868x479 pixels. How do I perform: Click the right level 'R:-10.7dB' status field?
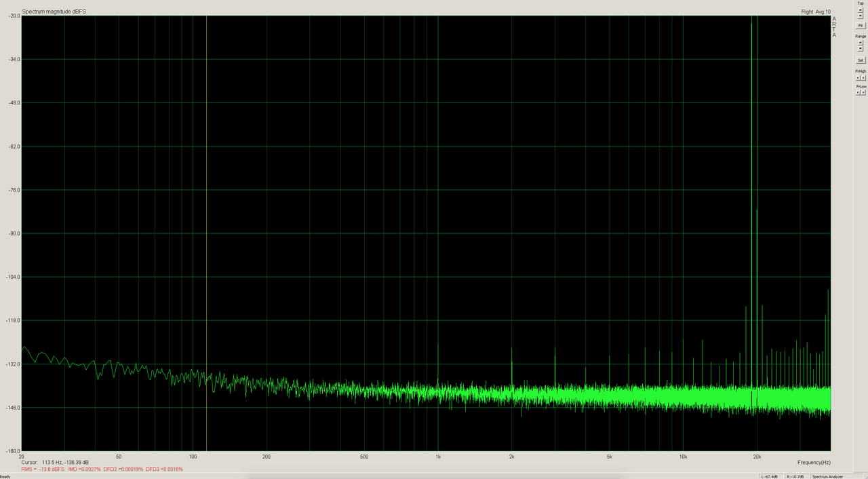(x=797, y=476)
